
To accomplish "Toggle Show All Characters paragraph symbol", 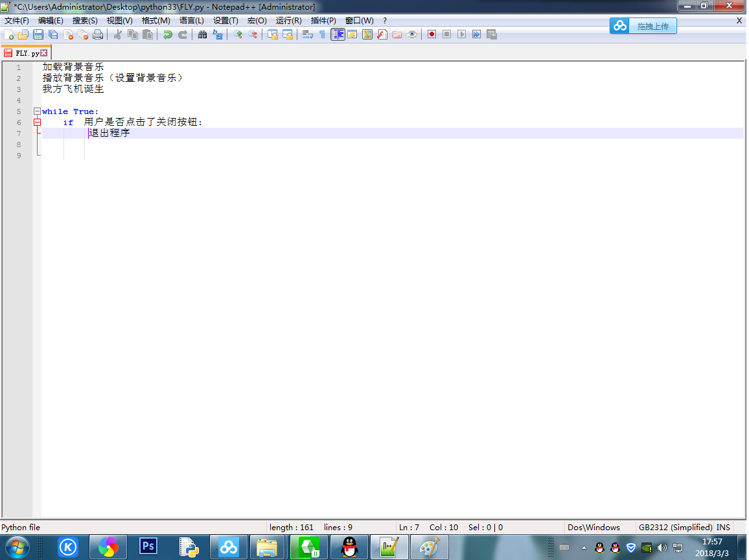I will [x=322, y=34].
